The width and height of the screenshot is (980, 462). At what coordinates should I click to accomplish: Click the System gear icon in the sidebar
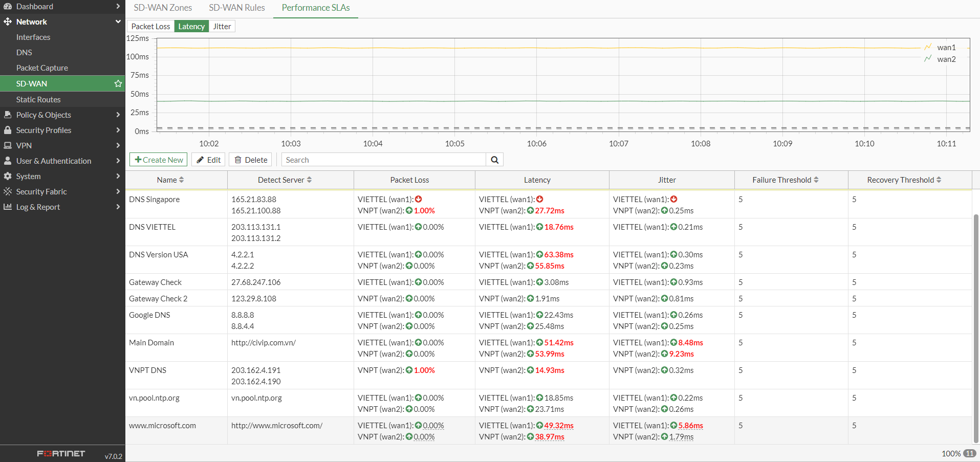coord(8,176)
